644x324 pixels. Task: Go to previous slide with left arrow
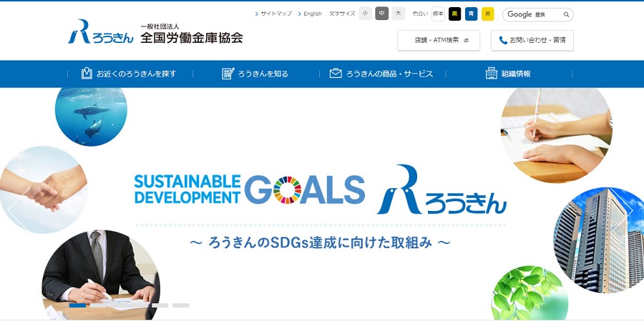[x=19, y=210]
